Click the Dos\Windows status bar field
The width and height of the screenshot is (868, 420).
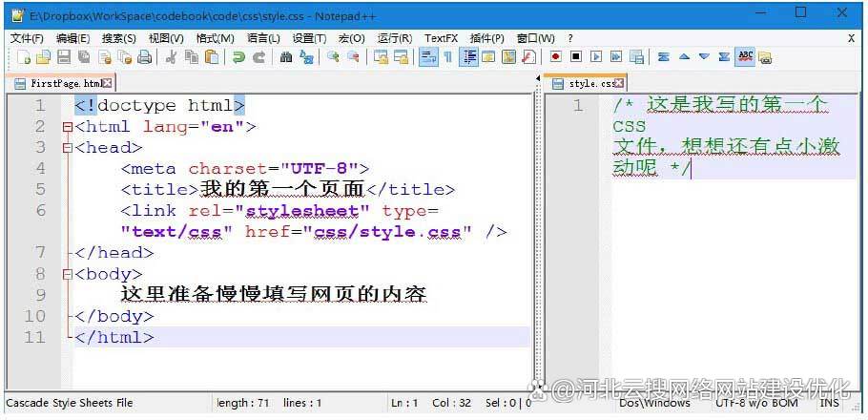654,403
